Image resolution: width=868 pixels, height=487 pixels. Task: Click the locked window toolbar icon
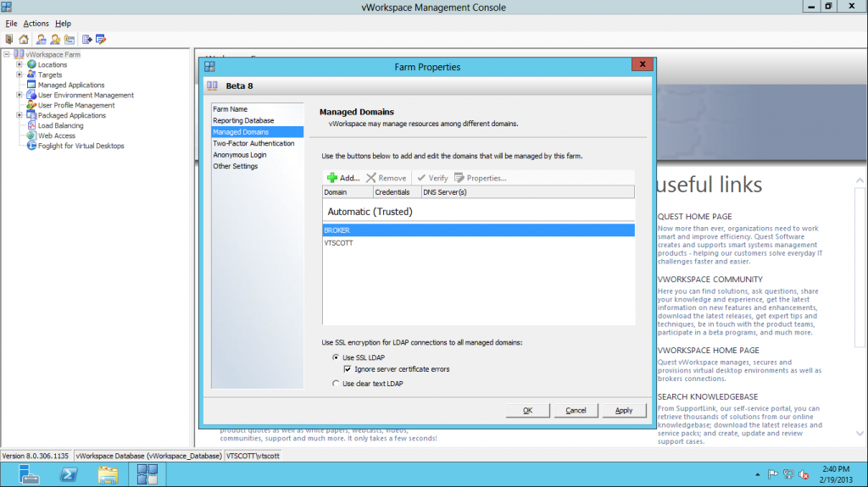tap(70, 39)
